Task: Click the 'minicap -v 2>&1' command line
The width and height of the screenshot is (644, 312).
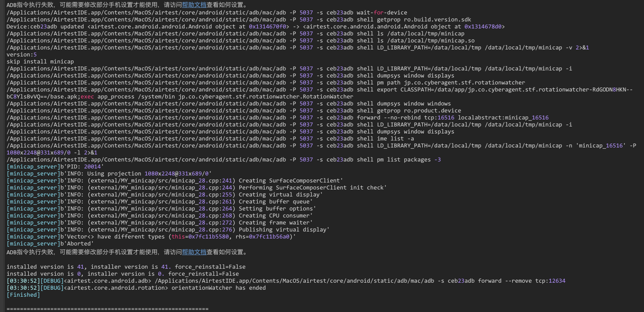Action: [x=297, y=48]
